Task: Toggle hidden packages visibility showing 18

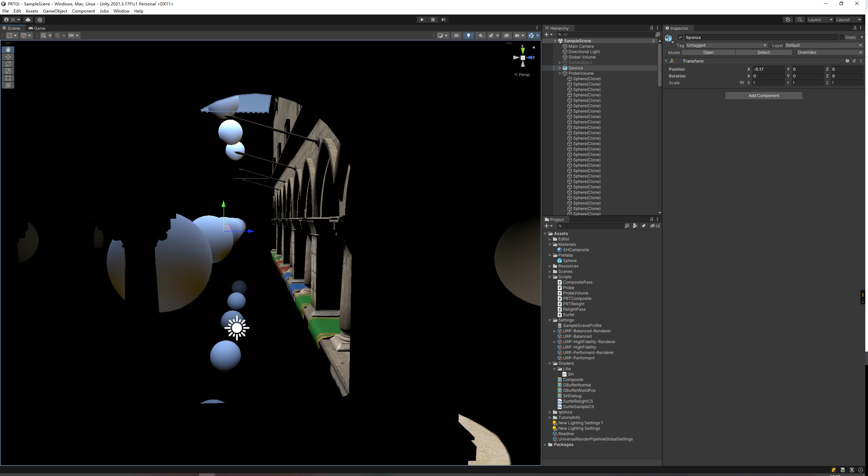Action: point(655,226)
